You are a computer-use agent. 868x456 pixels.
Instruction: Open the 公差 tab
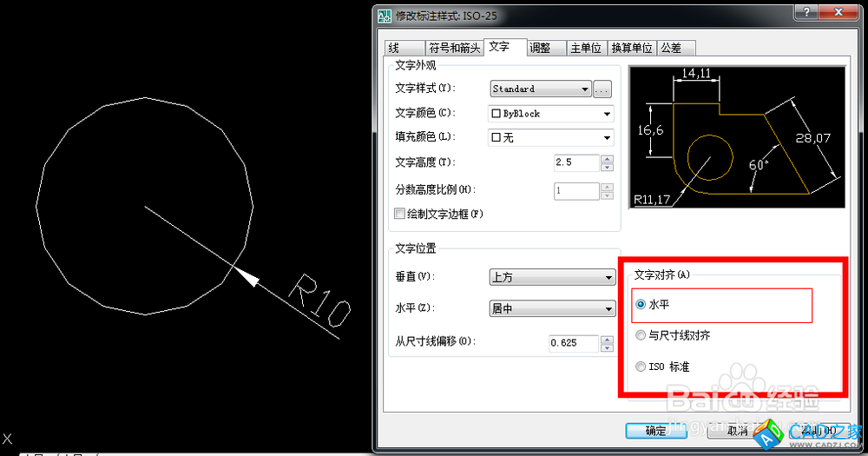coord(670,48)
